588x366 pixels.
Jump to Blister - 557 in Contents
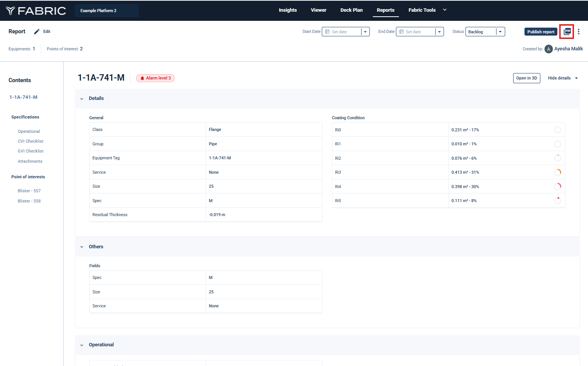coord(29,191)
